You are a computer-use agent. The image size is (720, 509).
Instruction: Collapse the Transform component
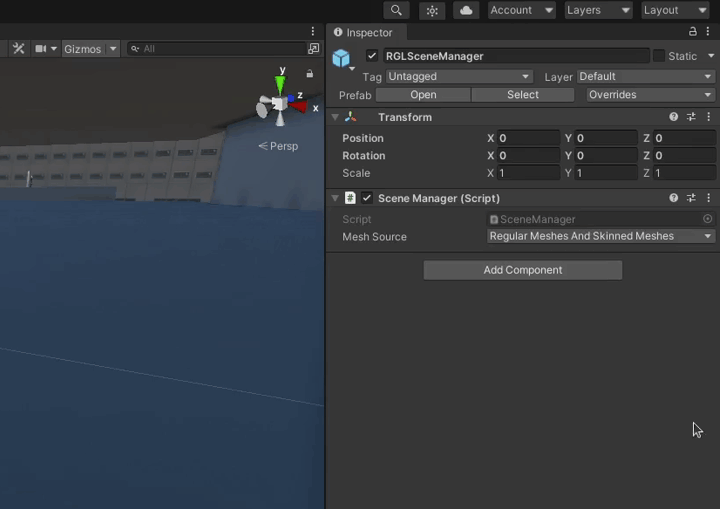[x=335, y=118]
